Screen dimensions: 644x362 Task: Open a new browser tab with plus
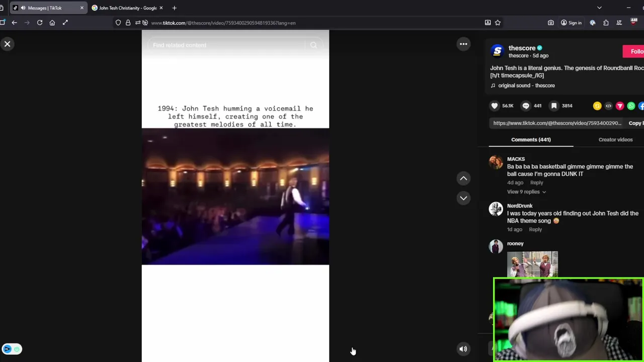[174, 8]
